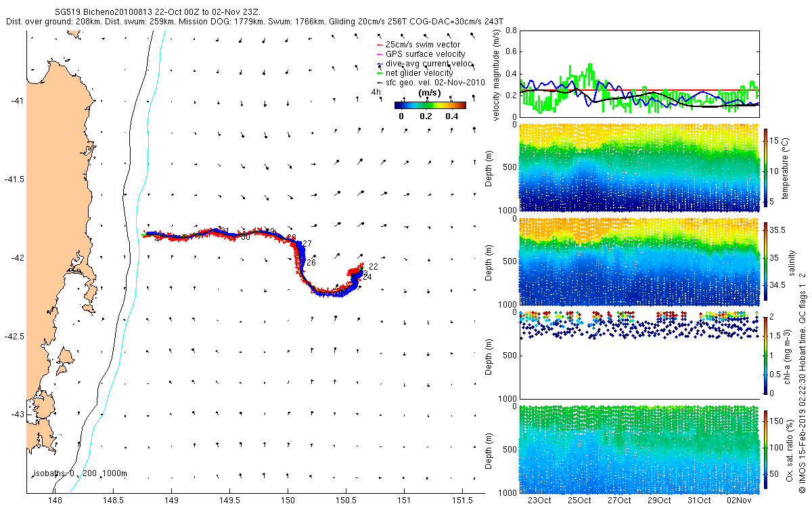Click the salinity colorbar
This screenshot has width=812, height=508.
pos(767,261)
